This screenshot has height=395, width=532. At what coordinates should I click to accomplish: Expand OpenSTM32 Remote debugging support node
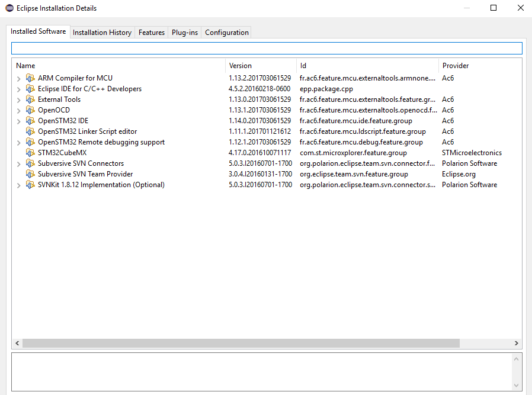coord(19,143)
